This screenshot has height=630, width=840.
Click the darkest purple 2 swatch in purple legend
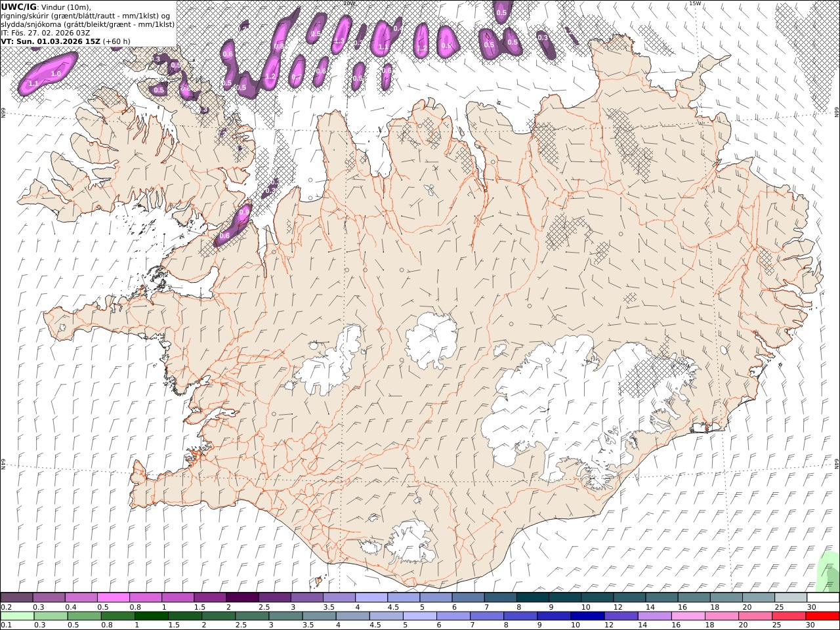click(x=242, y=598)
